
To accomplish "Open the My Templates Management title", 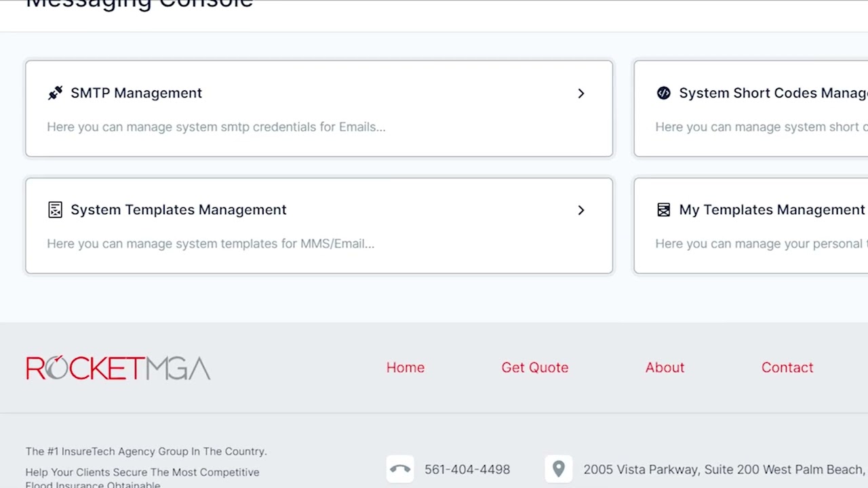I will pos(772,209).
